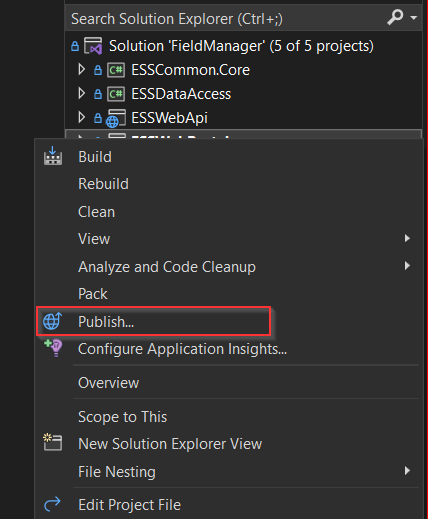Viewport: 428px width, 519px height.
Task: Click the Publish globe icon
Action: coord(52,321)
